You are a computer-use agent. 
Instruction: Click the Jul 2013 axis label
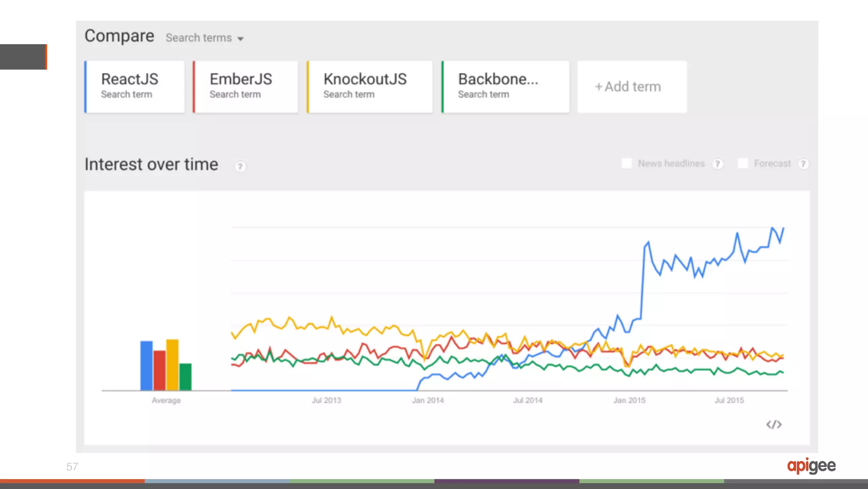tap(326, 400)
